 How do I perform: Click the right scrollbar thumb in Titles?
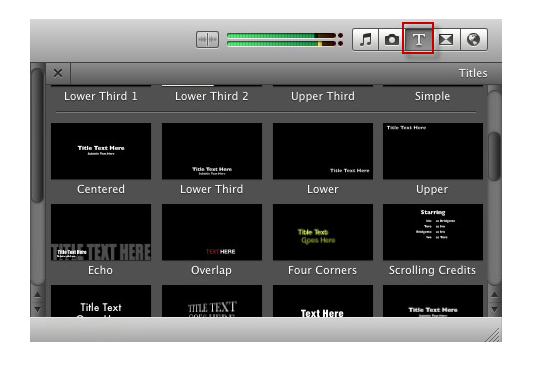[x=494, y=156]
